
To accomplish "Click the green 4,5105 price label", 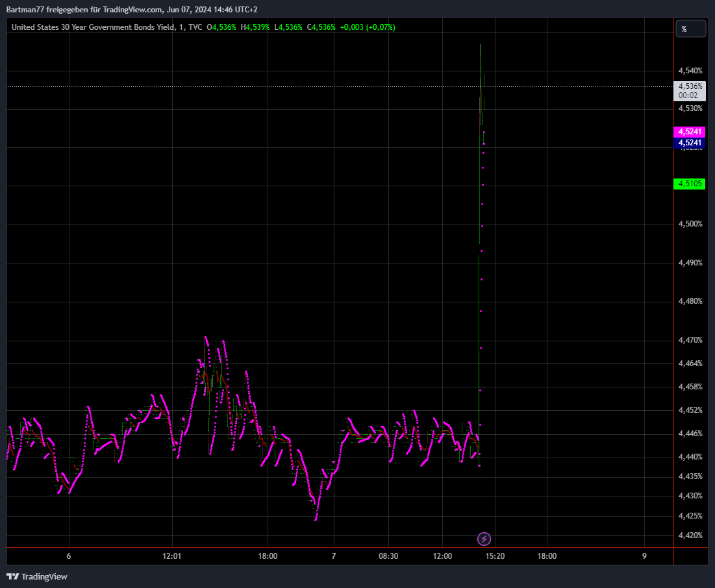I will [690, 184].
